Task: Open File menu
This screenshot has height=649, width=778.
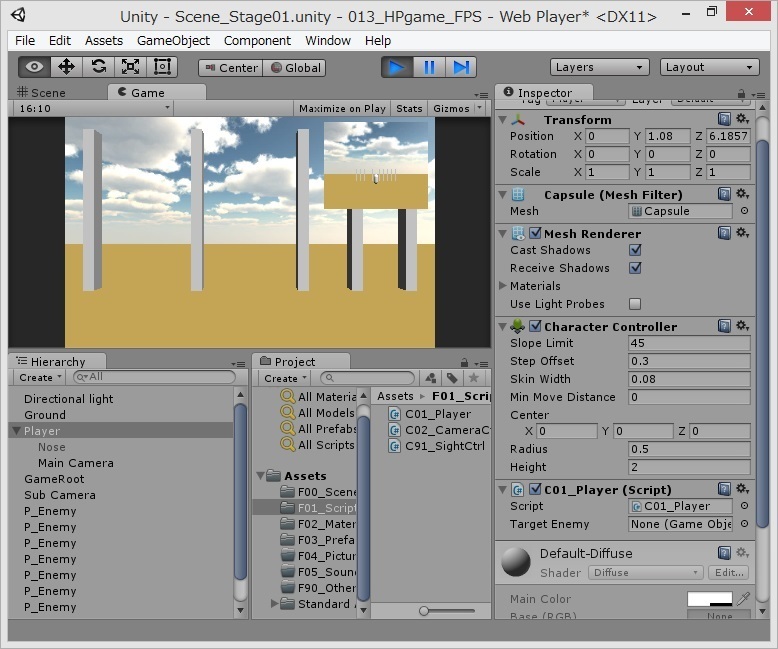Action: coord(25,41)
